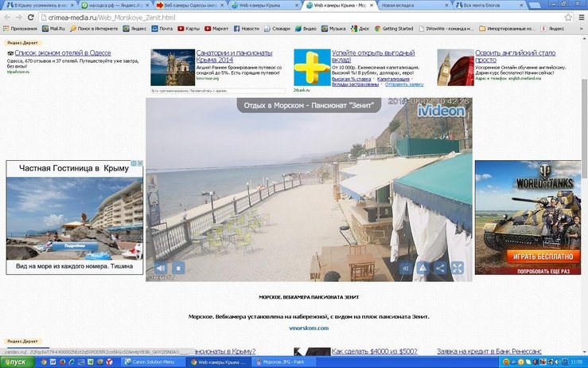Viewport: 588px width, 368px height.
Task: Open Windows Пуск start button
Action: [18, 362]
